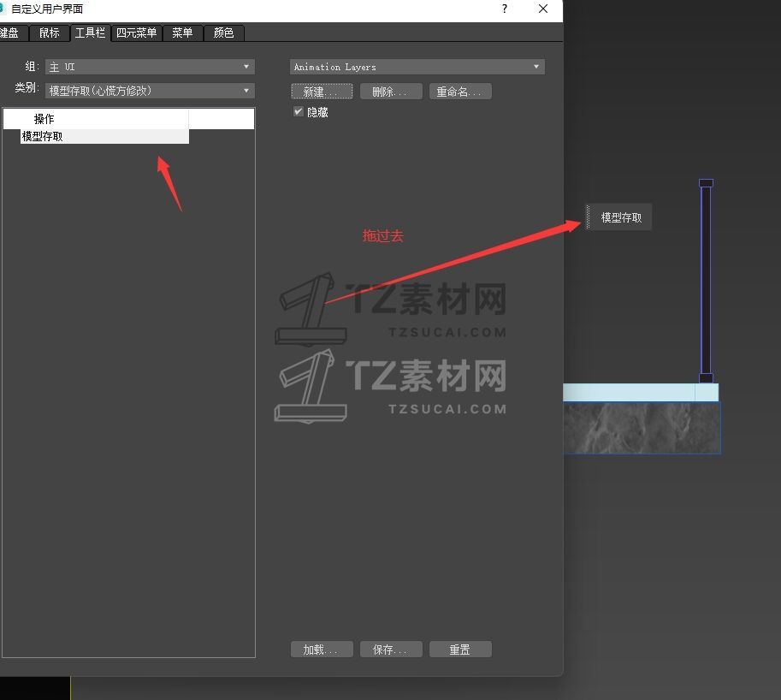Image resolution: width=781 pixels, height=700 pixels.
Task: Open the 类别 dropdown showing 模型存取
Action: click(150, 91)
